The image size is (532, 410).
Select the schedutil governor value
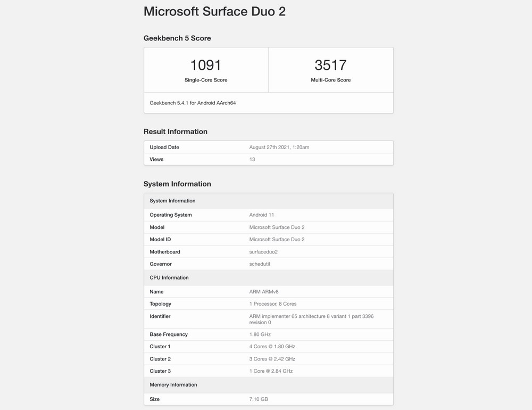pos(260,264)
